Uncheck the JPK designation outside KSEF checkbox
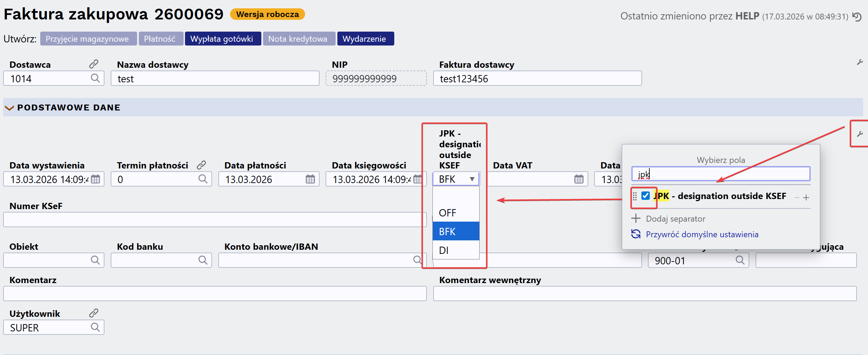The image size is (868, 355). point(646,196)
